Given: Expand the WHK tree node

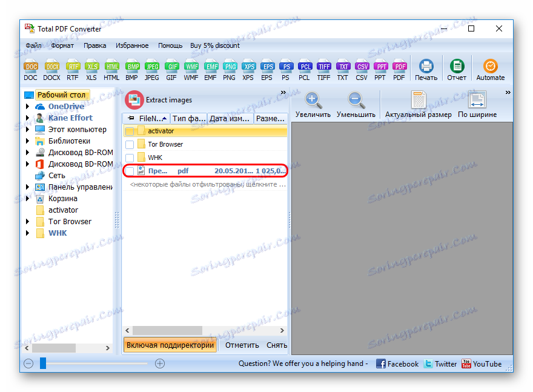Looking at the screenshot, I should tap(27, 233).
